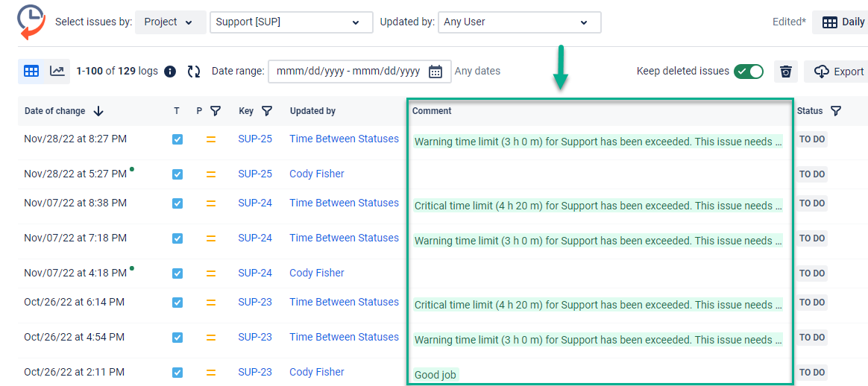Click the Issue History clock logo
The width and height of the screenshot is (868, 386).
click(x=31, y=22)
